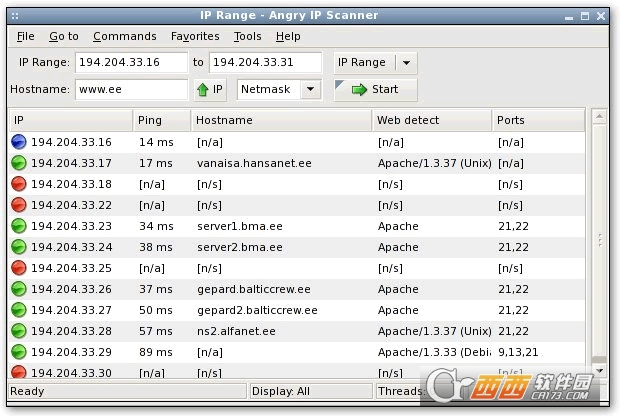Click the Apache/1.3.33 (Debi web detect cell
Viewport: 620px width, 416px height.
tap(434, 352)
